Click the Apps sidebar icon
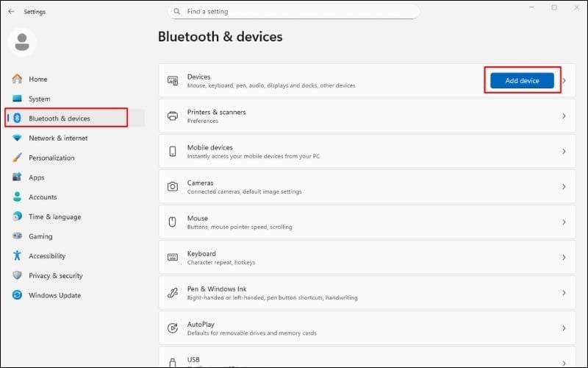 17,177
